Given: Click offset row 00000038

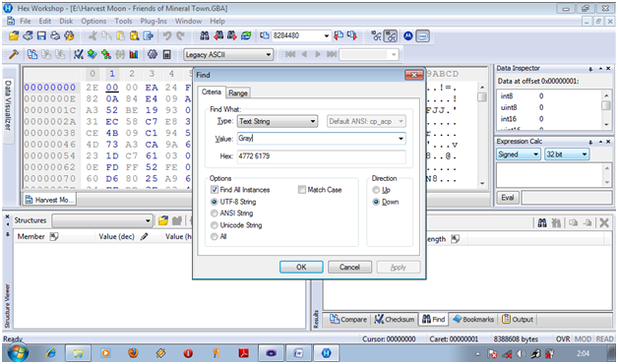Looking at the screenshot, I should [x=49, y=133].
